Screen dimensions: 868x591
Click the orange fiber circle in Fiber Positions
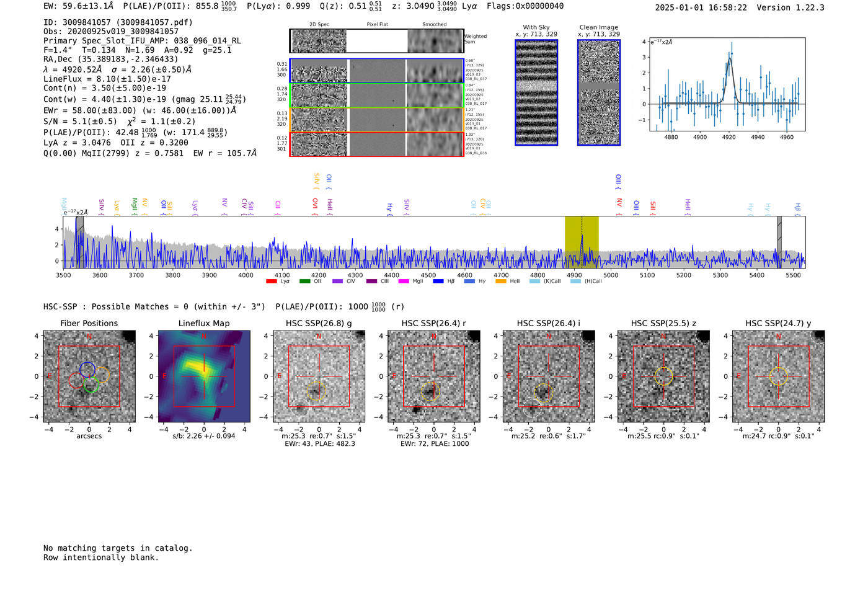coord(102,375)
